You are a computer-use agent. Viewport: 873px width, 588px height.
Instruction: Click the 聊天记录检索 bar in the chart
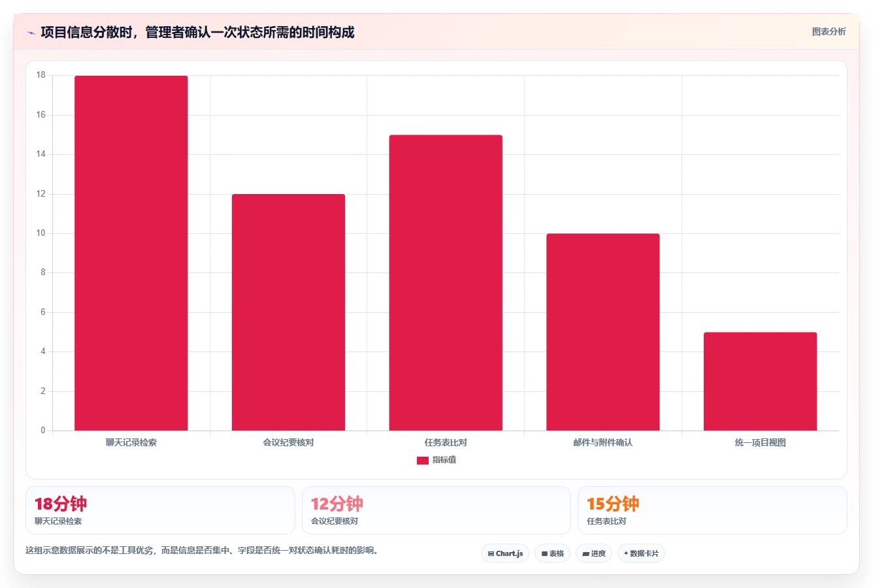(131, 253)
